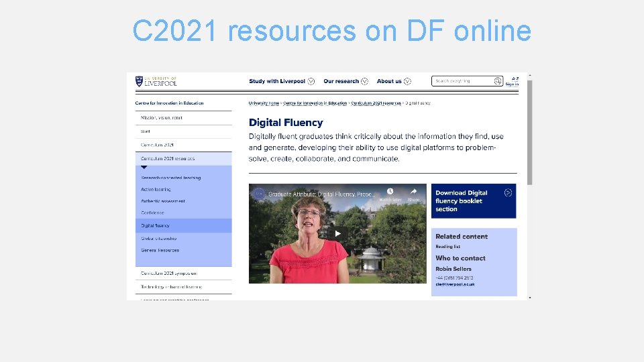644x362 pixels.
Task: Expand Our research chevron
Action: 364,81
